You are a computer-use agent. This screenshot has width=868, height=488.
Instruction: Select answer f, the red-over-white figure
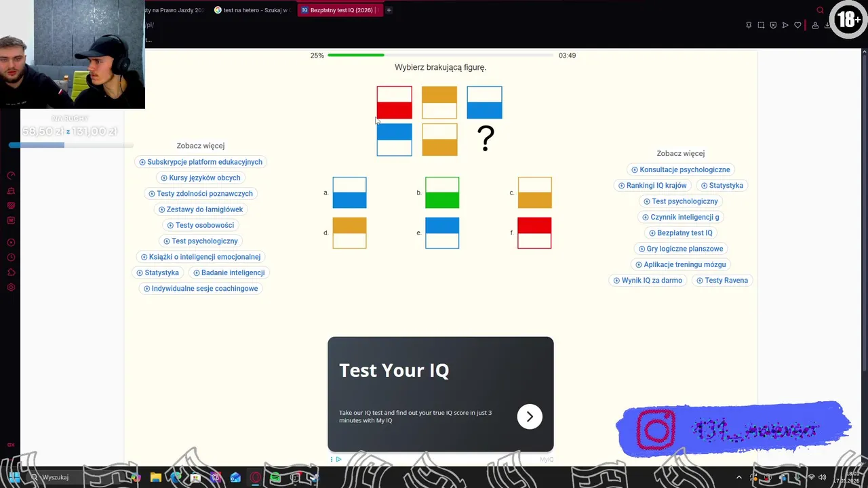(534, 232)
